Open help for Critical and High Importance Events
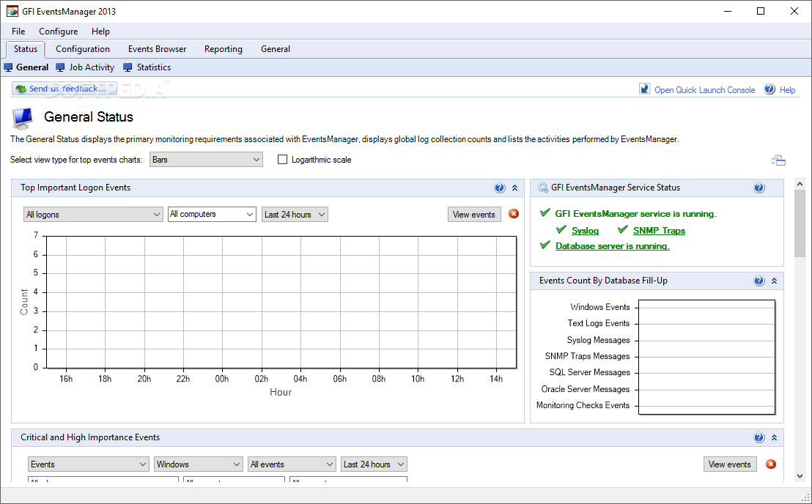Viewport: 812px width, 504px height. coord(759,438)
